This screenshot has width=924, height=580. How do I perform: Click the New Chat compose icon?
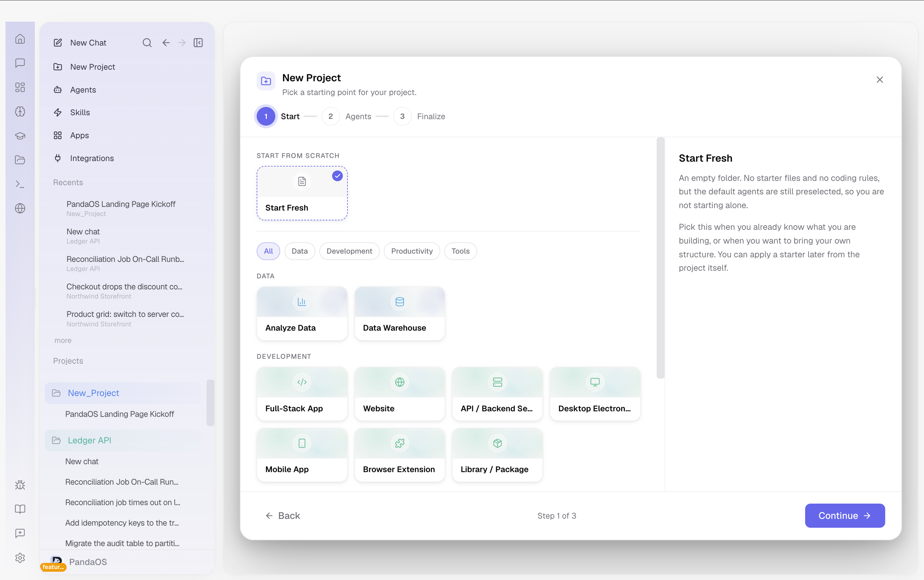coord(57,42)
